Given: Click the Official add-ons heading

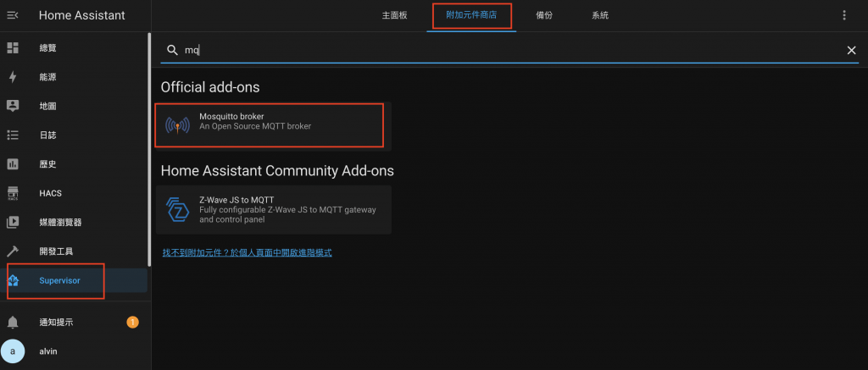Looking at the screenshot, I should tap(210, 87).
